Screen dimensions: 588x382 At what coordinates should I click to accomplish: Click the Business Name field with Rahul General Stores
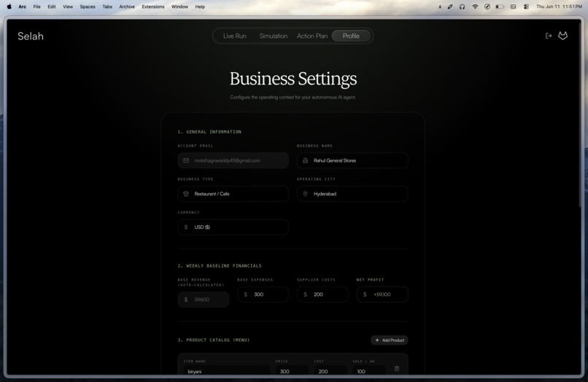point(352,160)
